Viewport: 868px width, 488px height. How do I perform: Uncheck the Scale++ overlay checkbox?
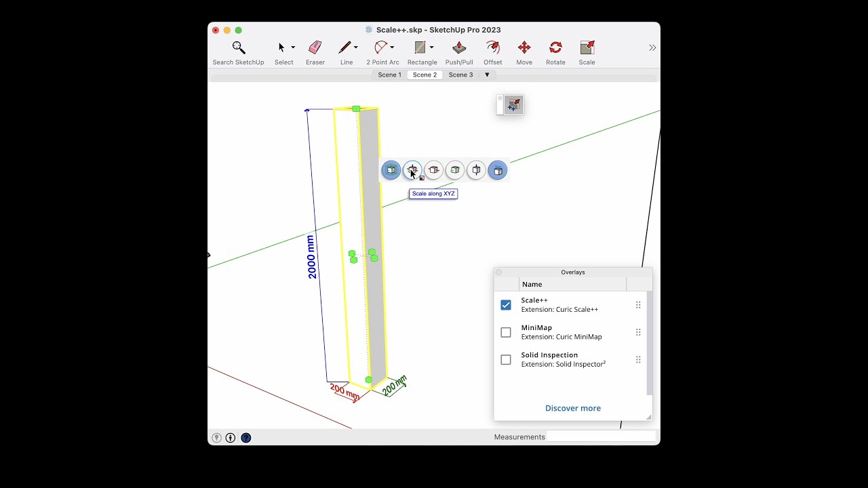506,305
